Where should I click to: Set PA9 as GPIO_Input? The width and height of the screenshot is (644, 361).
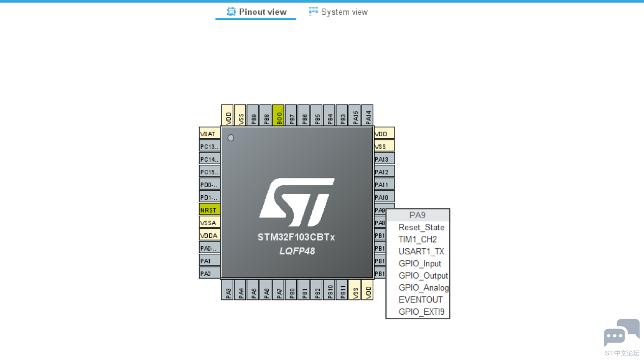tap(419, 264)
